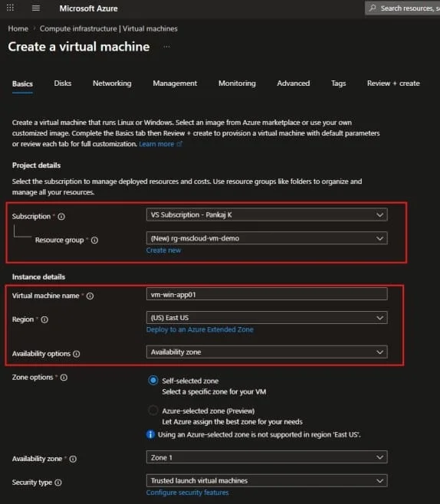Open the Availability zone dropdown showing Zone 1
Screen dimensions: 440x504
pos(267,457)
